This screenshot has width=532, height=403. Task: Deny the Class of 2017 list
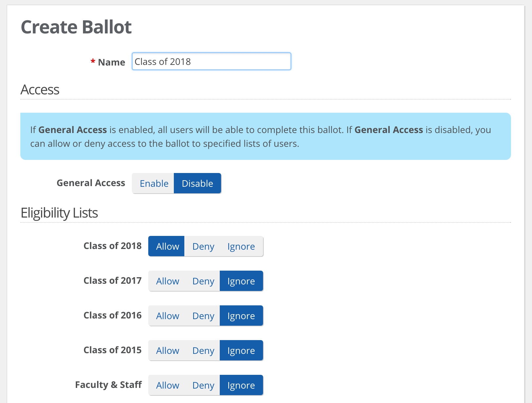click(203, 281)
